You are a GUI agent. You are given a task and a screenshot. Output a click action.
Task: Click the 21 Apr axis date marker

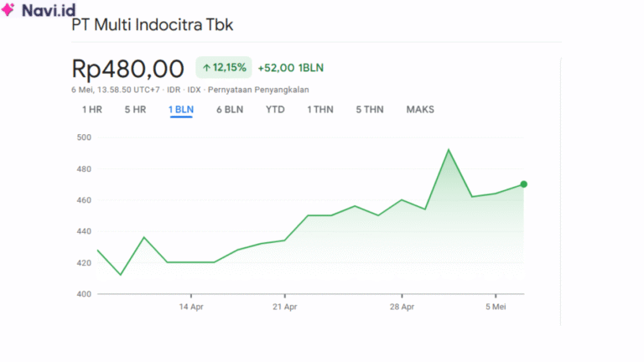(284, 307)
